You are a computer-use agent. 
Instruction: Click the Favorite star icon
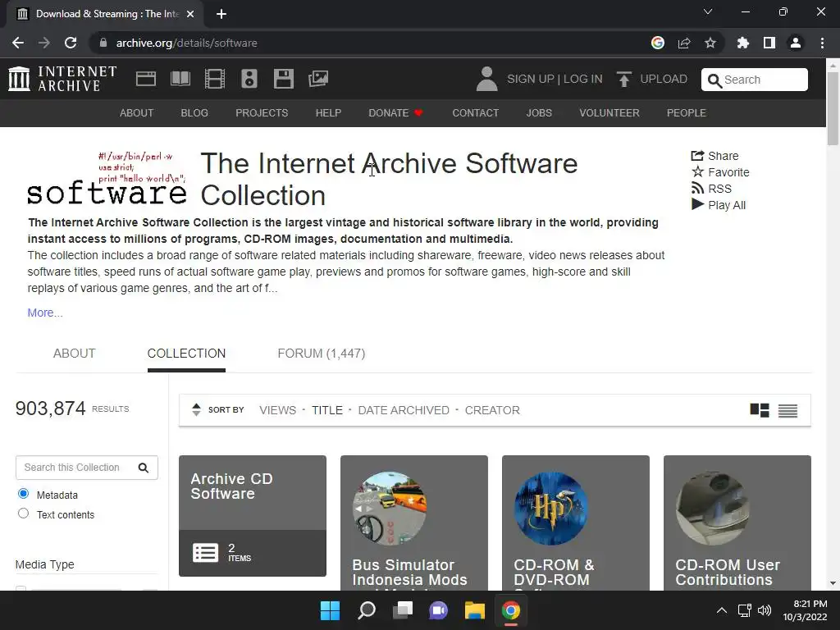pyautogui.click(x=697, y=172)
